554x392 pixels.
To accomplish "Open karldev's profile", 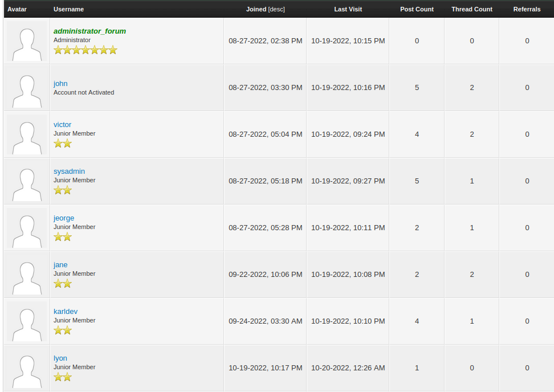I will pyautogui.click(x=66, y=312).
